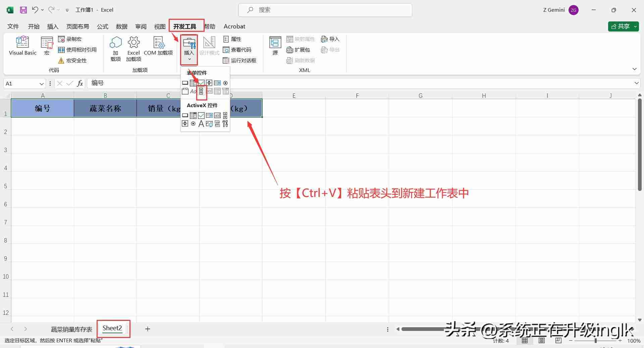Select the checkbox form control

tap(201, 83)
